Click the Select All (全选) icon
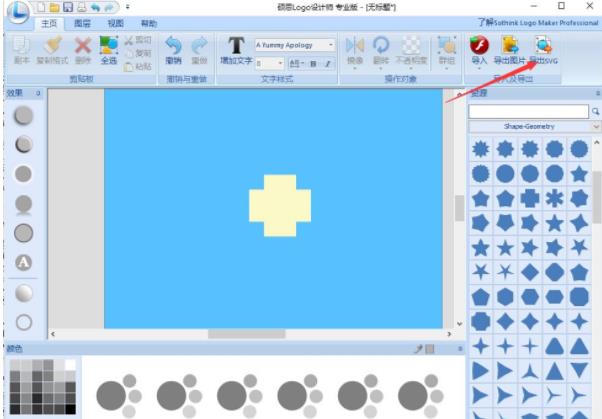 pos(109,46)
